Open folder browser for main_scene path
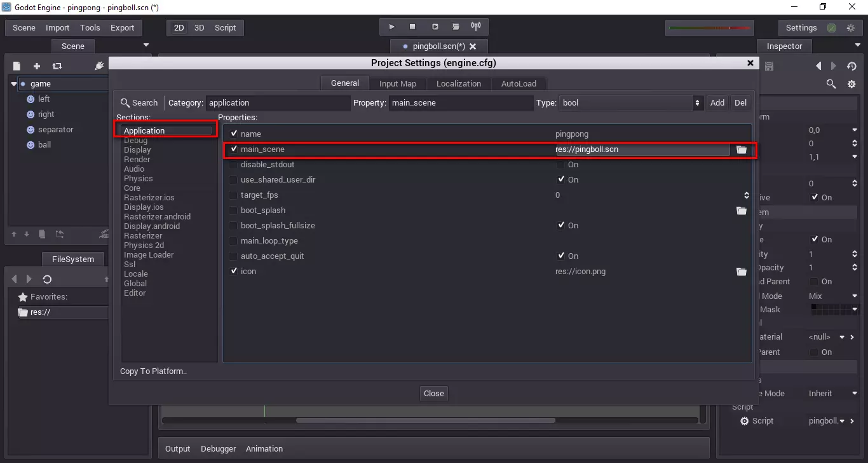The height and width of the screenshot is (463, 868). (741, 149)
